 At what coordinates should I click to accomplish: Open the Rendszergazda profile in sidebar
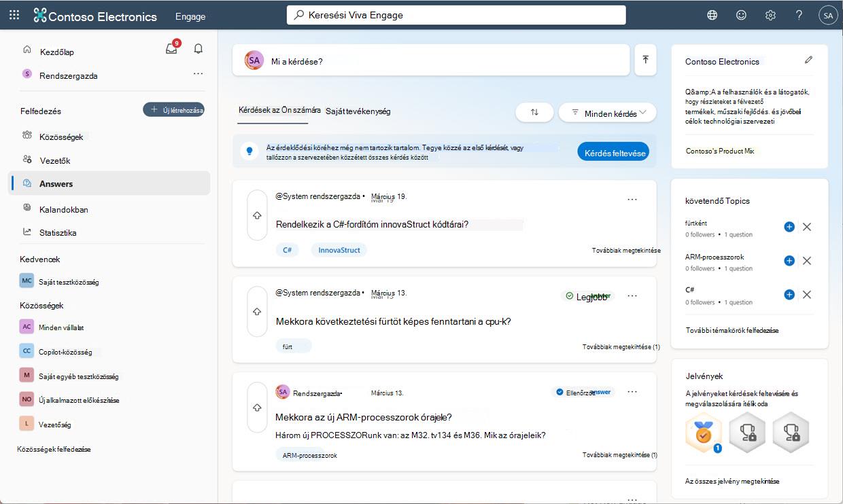[x=60, y=75]
